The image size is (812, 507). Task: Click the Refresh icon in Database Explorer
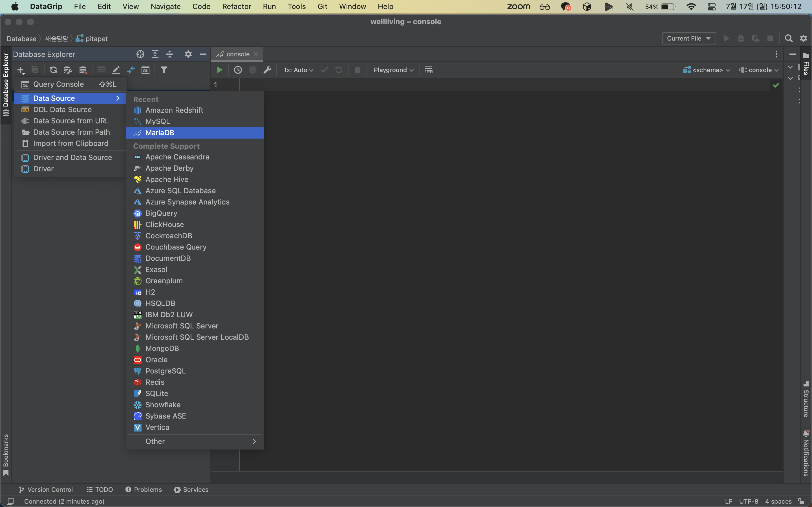(x=53, y=70)
